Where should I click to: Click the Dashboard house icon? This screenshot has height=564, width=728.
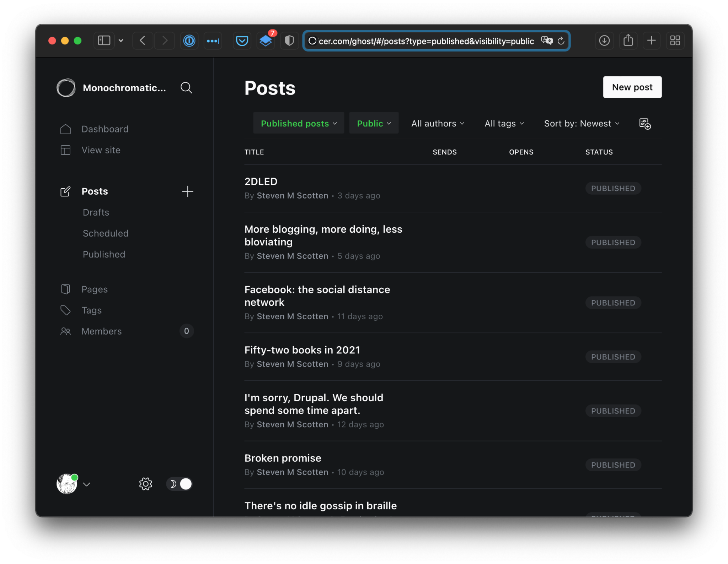pyautogui.click(x=65, y=129)
